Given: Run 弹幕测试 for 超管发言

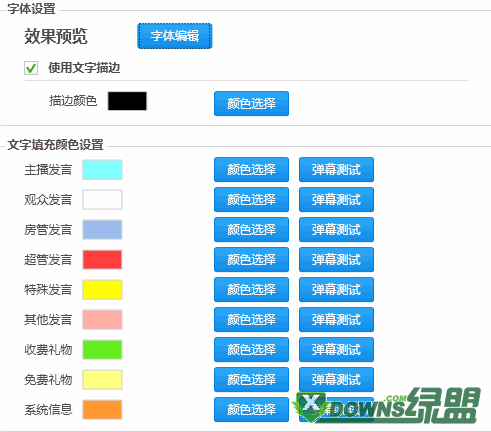Looking at the screenshot, I should (x=336, y=260).
